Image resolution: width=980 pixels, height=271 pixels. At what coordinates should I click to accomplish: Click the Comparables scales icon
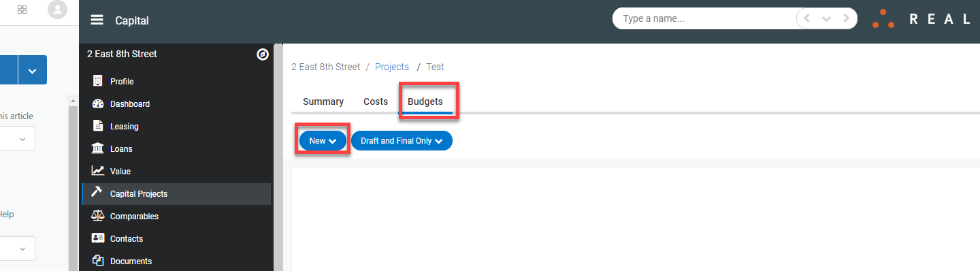point(97,216)
